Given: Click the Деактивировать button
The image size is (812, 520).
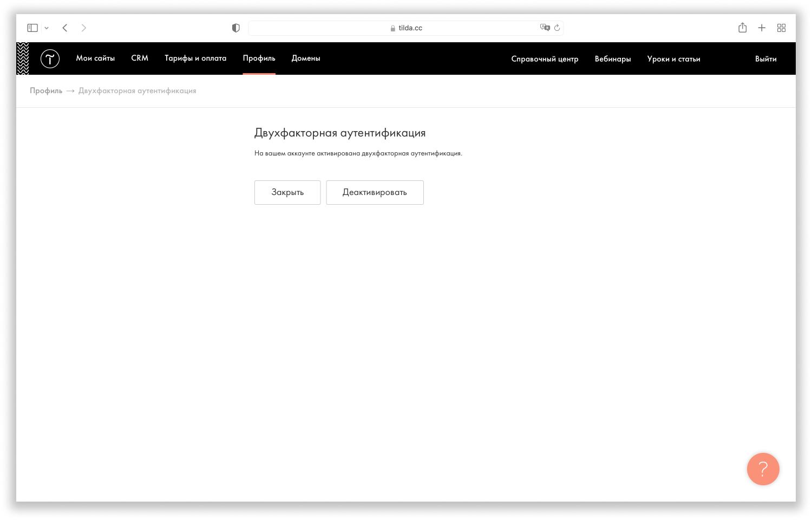Looking at the screenshot, I should click(375, 192).
